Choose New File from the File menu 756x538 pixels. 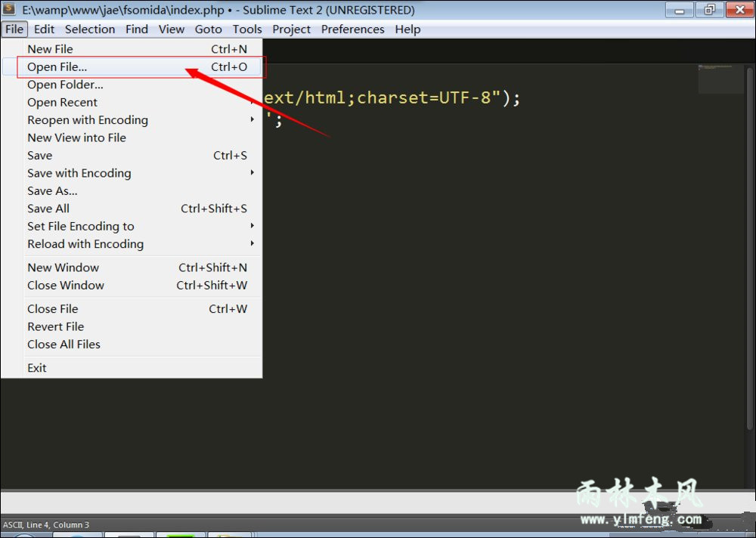coord(132,49)
